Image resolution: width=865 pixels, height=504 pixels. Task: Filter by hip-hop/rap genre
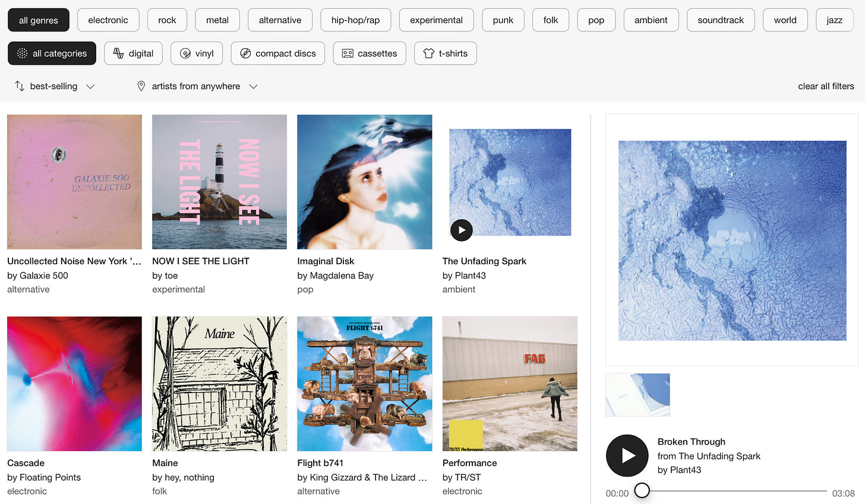tap(355, 20)
